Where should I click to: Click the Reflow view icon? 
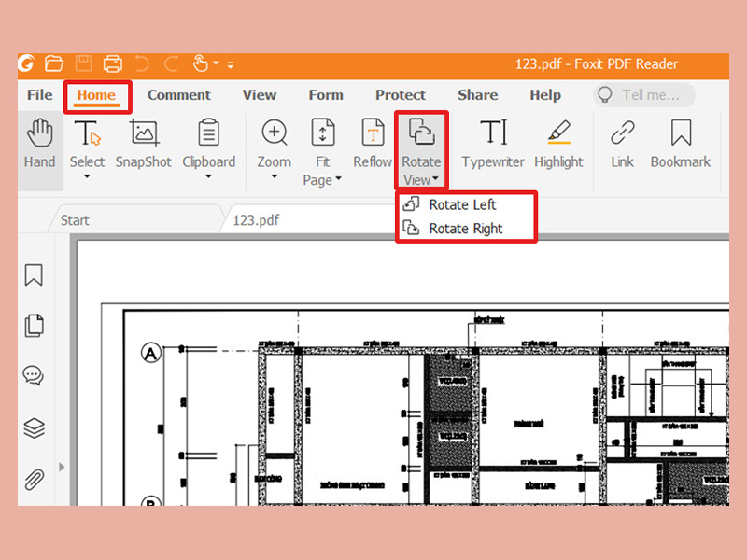point(373,134)
